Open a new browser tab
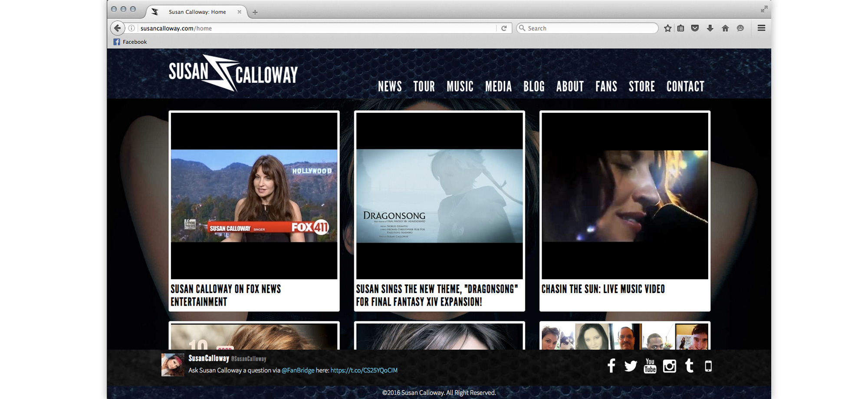 (255, 12)
